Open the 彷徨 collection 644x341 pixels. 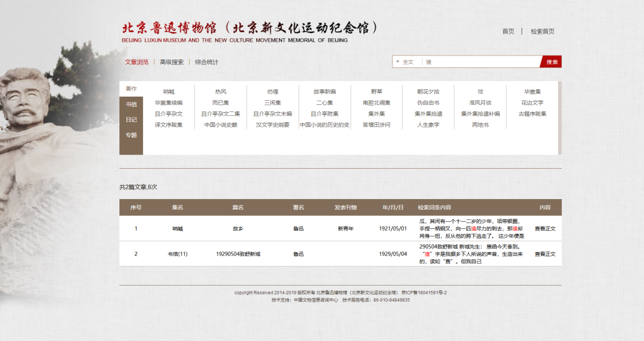pos(273,92)
